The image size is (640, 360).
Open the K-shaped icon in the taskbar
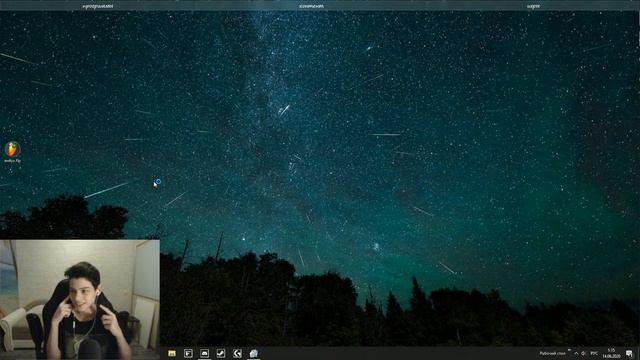pyautogui.click(x=237, y=353)
